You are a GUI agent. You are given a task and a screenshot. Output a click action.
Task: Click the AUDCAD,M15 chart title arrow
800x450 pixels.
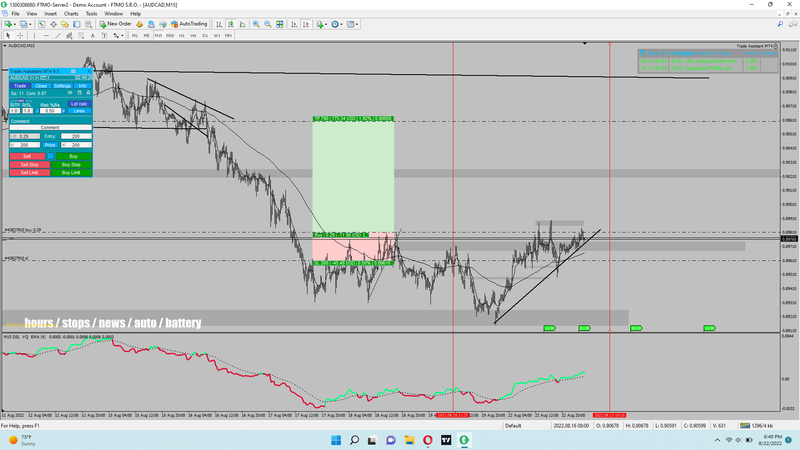(5, 45)
